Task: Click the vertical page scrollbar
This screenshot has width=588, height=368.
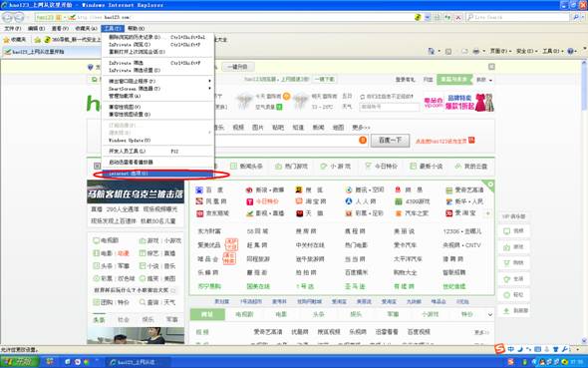Action: click(x=584, y=202)
